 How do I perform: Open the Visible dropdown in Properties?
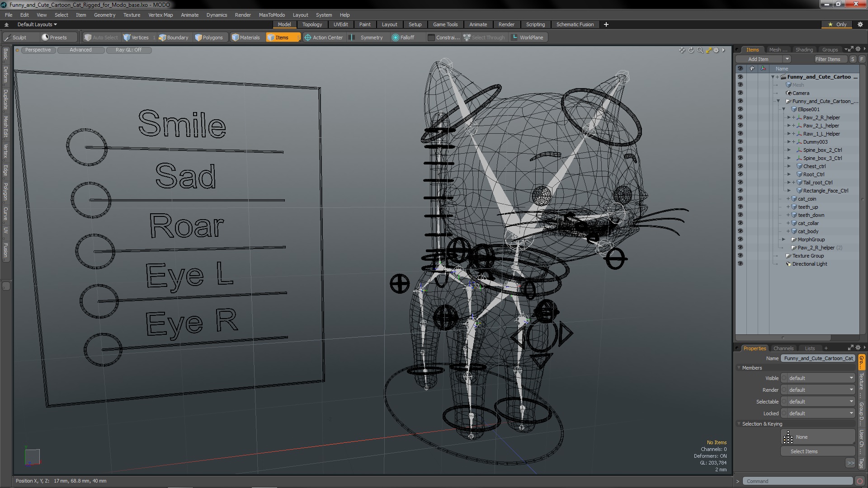pyautogui.click(x=819, y=378)
